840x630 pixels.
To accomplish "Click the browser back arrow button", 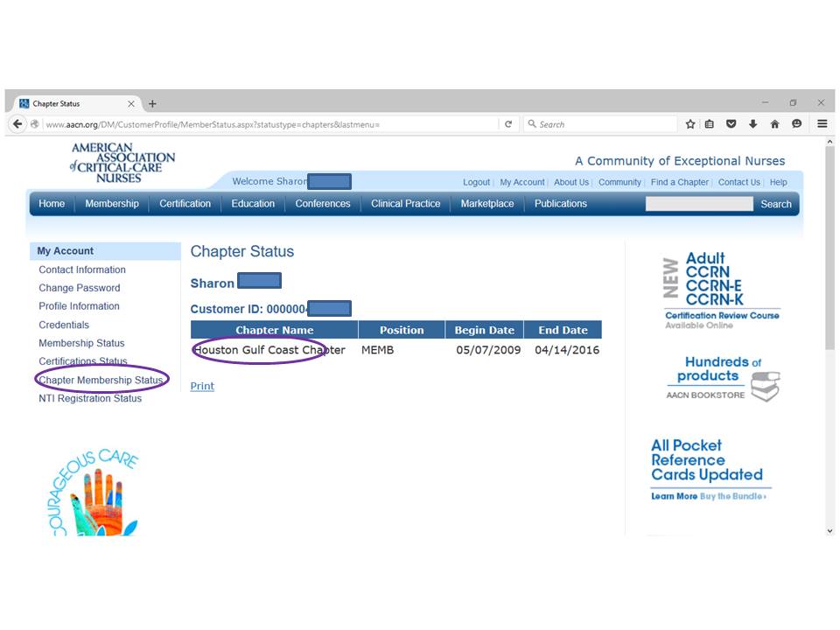I will [17, 124].
